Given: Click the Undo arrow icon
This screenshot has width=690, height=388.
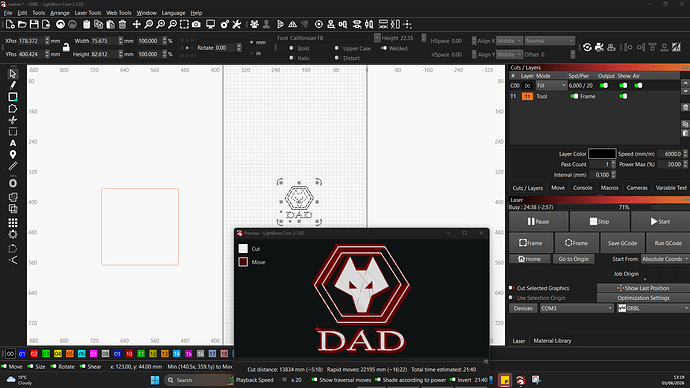Looking at the screenshot, I should 60,25.
